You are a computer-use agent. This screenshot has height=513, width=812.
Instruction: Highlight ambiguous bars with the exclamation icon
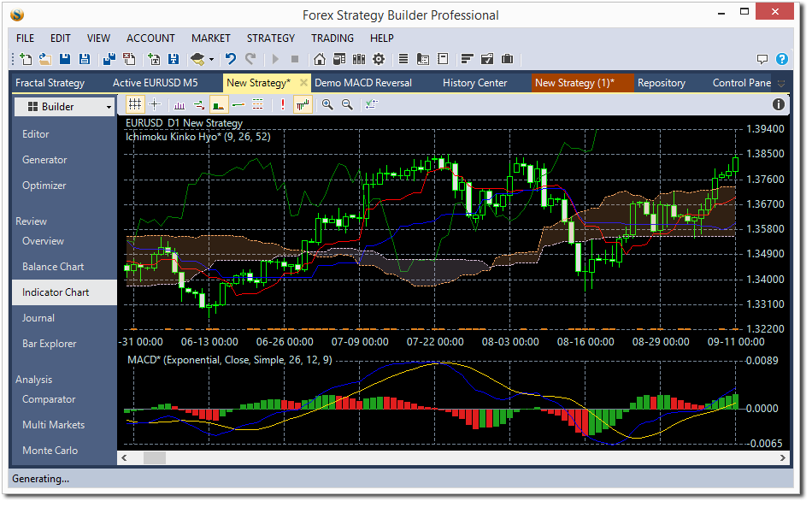click(282, 104)
